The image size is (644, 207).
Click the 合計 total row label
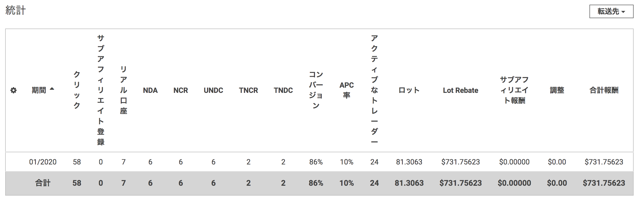point(43,183)
